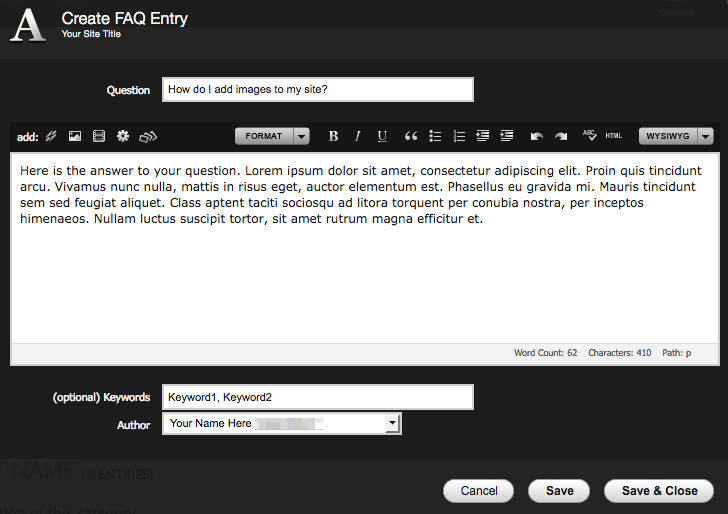The height and width of the screenshot is (514, 728).
Task: Click the redo arrow
Action: click(x=561, y=136)
